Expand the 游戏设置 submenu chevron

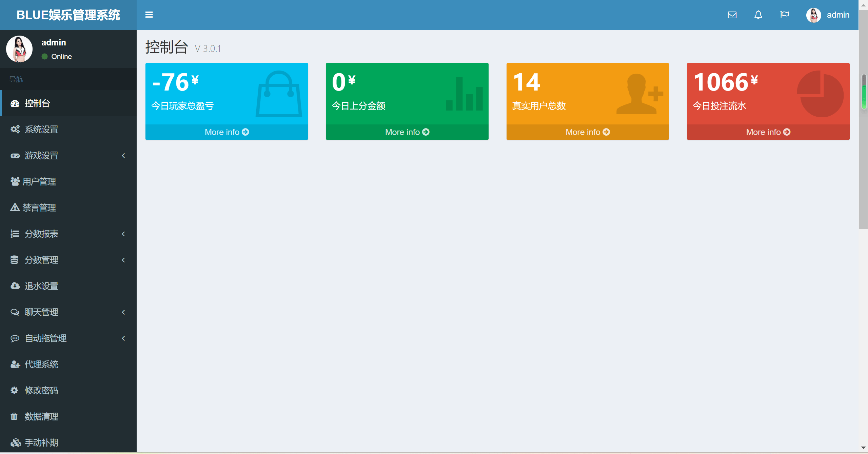coord(123,156)
